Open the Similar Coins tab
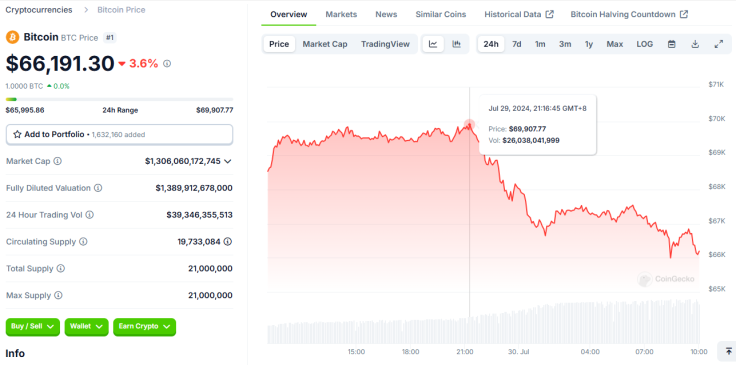The image size is (736, 365). (x=441, y=14)
